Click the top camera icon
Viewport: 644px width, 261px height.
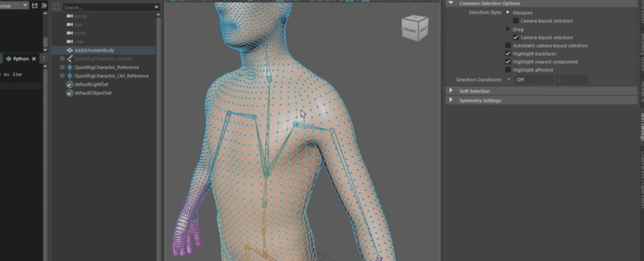[69, 25]
